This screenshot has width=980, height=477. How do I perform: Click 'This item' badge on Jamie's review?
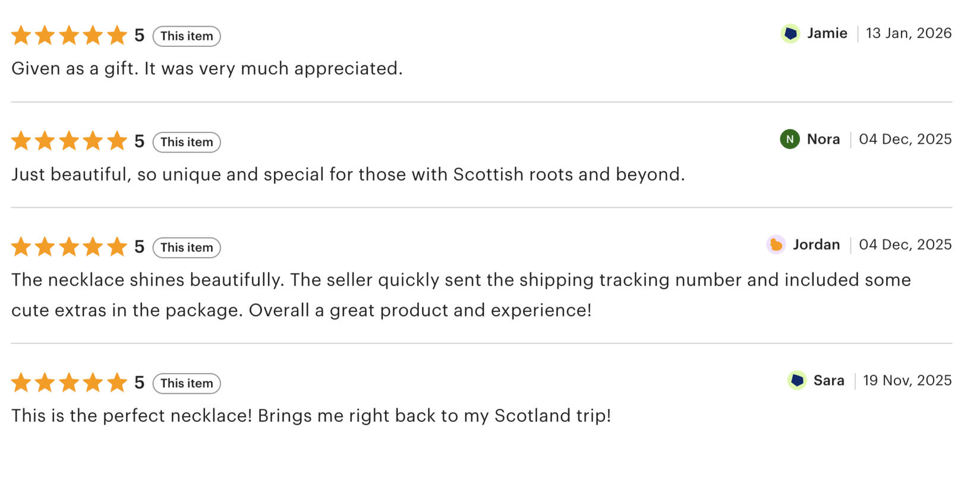click(187, 36)
